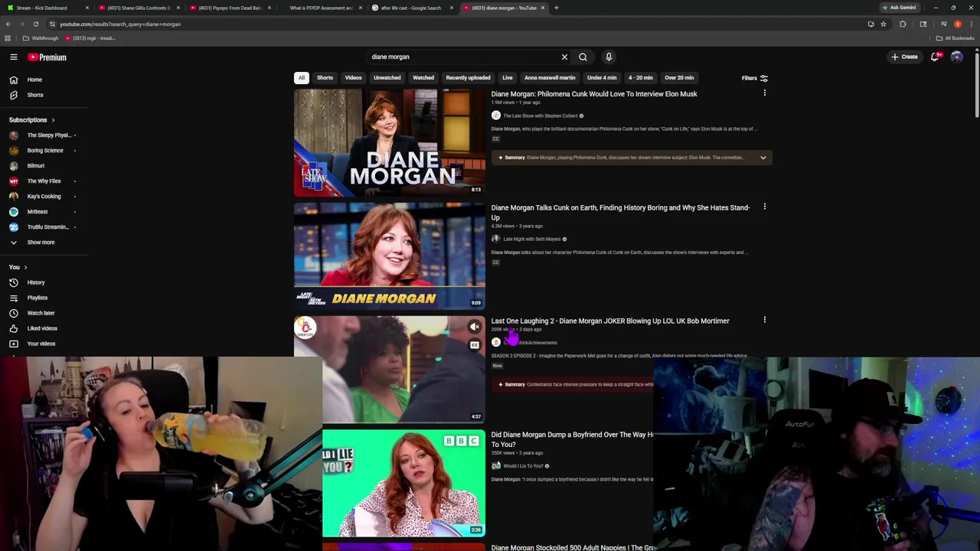980x551 pixels.
Task: Open Kay's Cooking subscription
Action: 43,197
